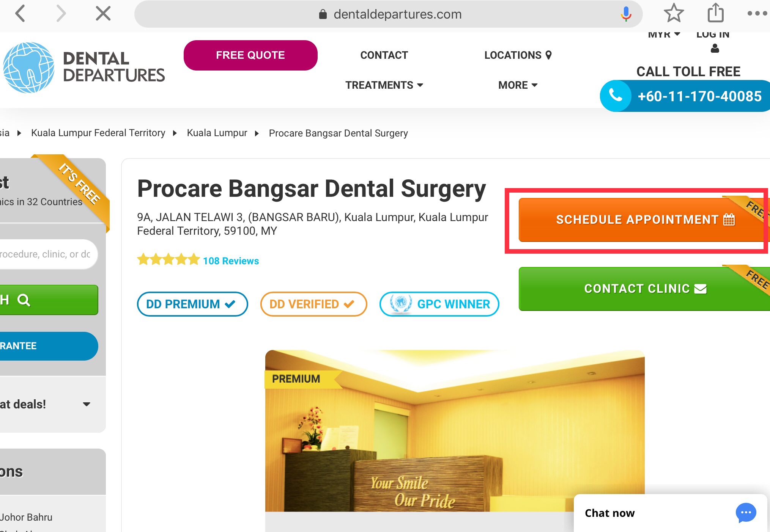This screenshot has height=532, width=770.
Task: Tap the browser forward arrow
Action: coord(61,14)
